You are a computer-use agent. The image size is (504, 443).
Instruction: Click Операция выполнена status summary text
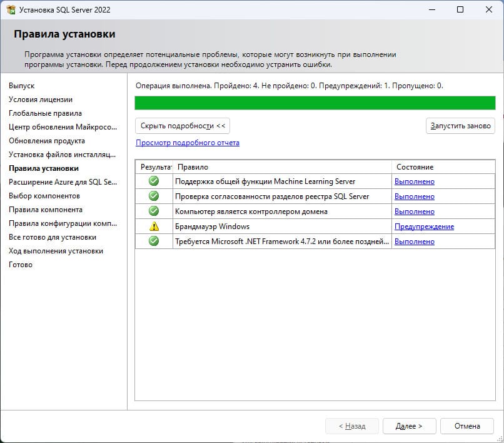[x=290, y=86]
